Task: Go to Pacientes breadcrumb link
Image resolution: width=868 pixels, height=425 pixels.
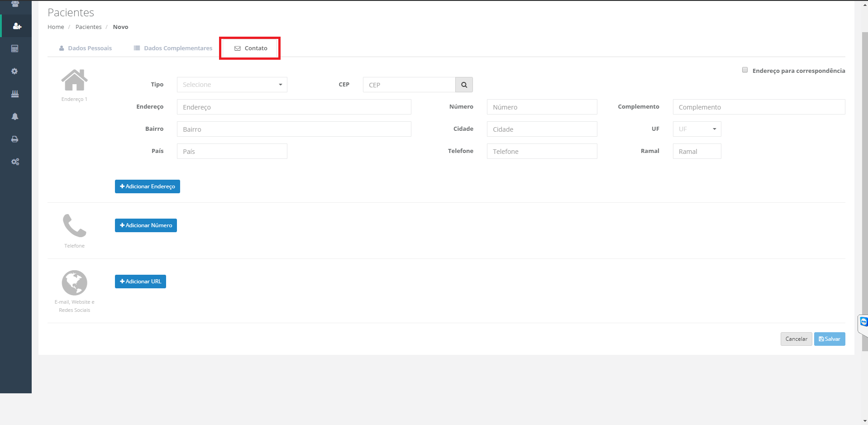Action: 88,27
